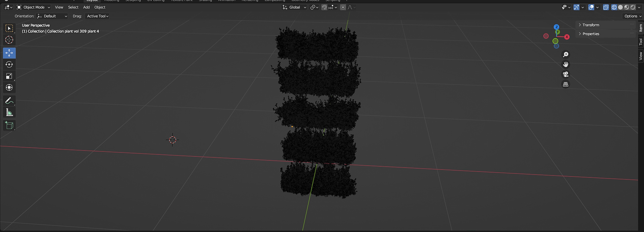Viewport: 644px width, 232px height.
Task: Click the orange origin dot on plants
Action: pyautogui.click(x=292, y=127)
